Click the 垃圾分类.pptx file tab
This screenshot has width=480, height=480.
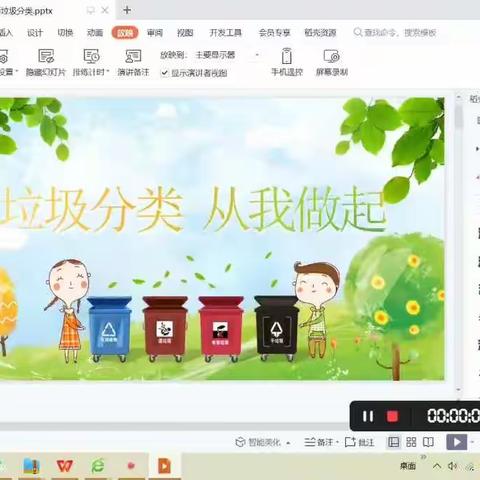pos(26,11)
